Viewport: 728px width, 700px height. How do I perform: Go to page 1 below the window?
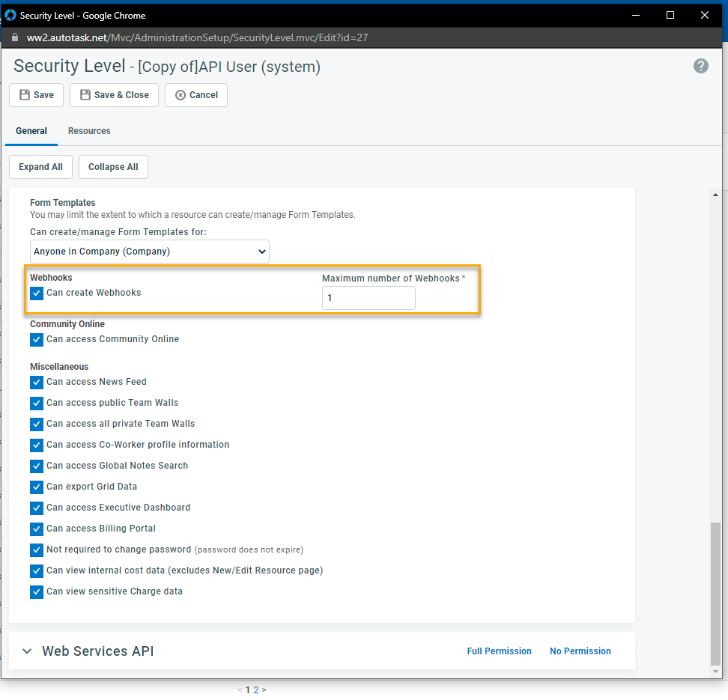tap(248, 690)
